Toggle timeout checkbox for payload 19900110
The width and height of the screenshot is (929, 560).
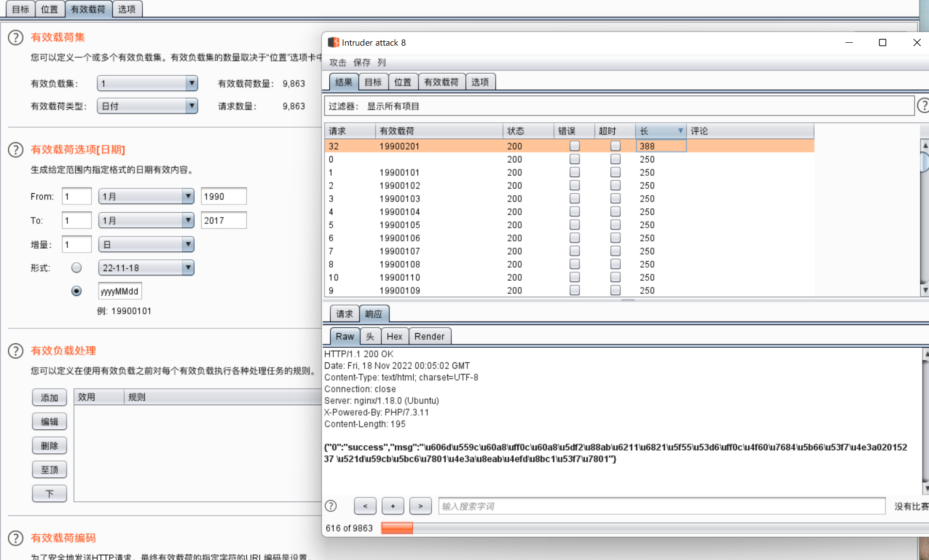(x=615, y=277)
